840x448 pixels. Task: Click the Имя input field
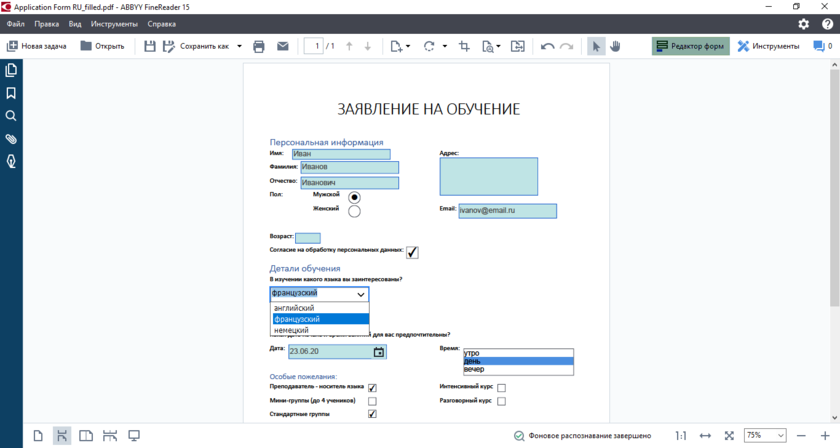(340, 154)
